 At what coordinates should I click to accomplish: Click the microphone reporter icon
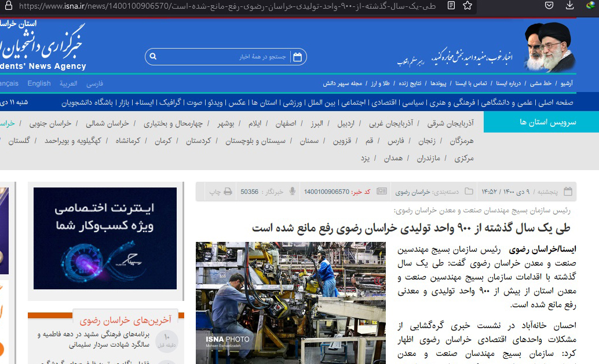[x=293, y=192]
